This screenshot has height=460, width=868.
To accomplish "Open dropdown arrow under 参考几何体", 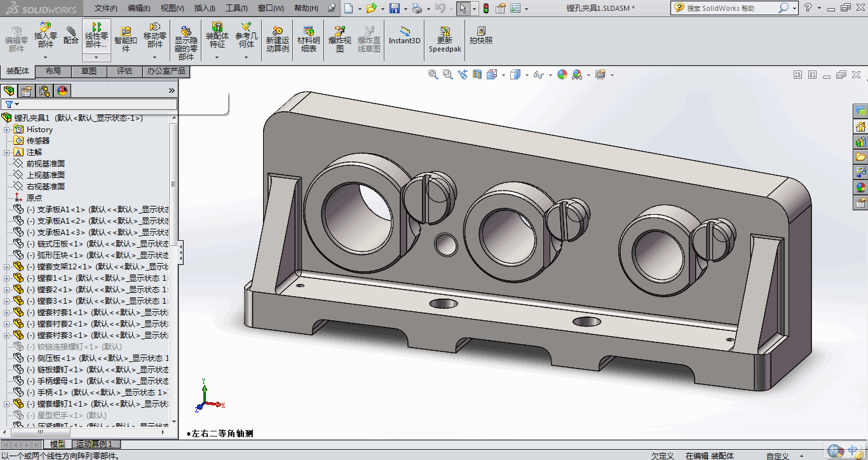I will point(247,57).
